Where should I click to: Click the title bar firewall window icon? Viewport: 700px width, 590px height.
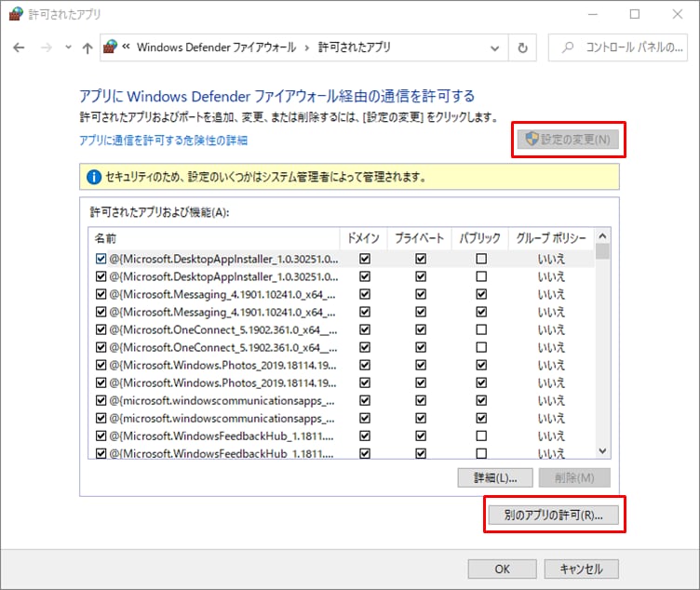[x=16, y=14]
